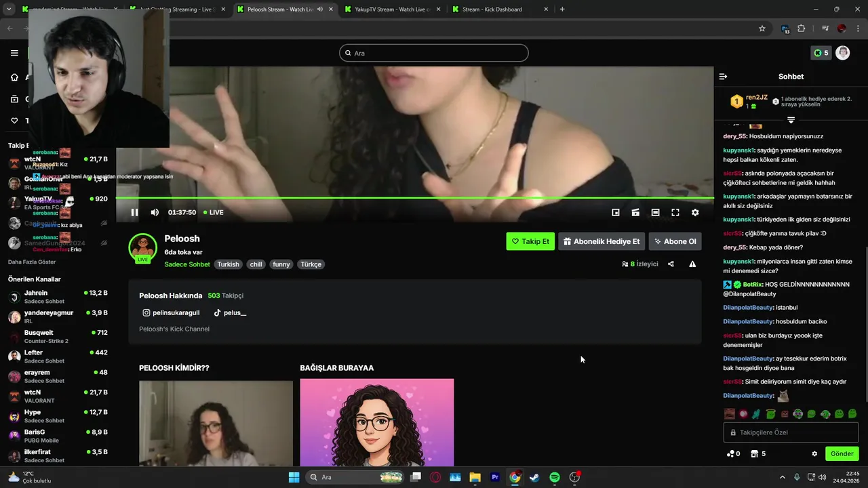868x488 pixels.
Task: Click Takip Et follow button
Action: pyautogui.click(x=530, y=241)
